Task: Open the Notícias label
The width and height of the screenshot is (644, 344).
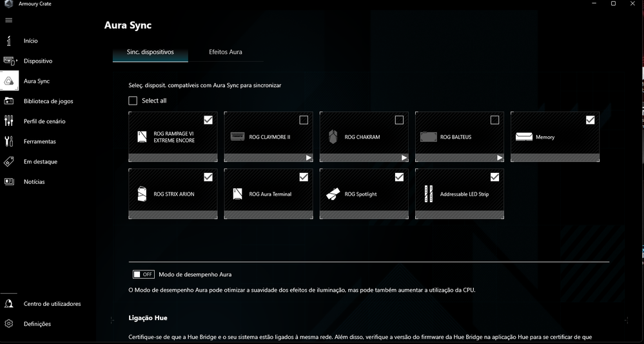Action: pos(35,181)
